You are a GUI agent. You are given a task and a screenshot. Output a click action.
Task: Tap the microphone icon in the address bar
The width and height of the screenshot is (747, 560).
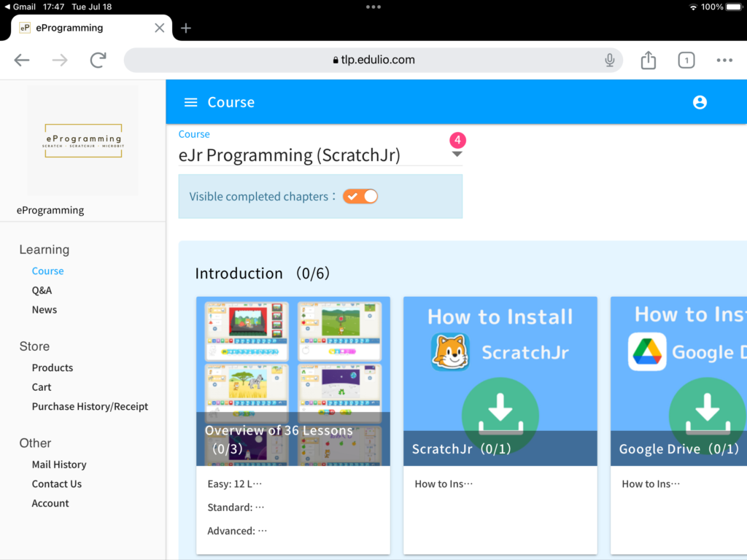pyautogui.click(x=609, y=60)
